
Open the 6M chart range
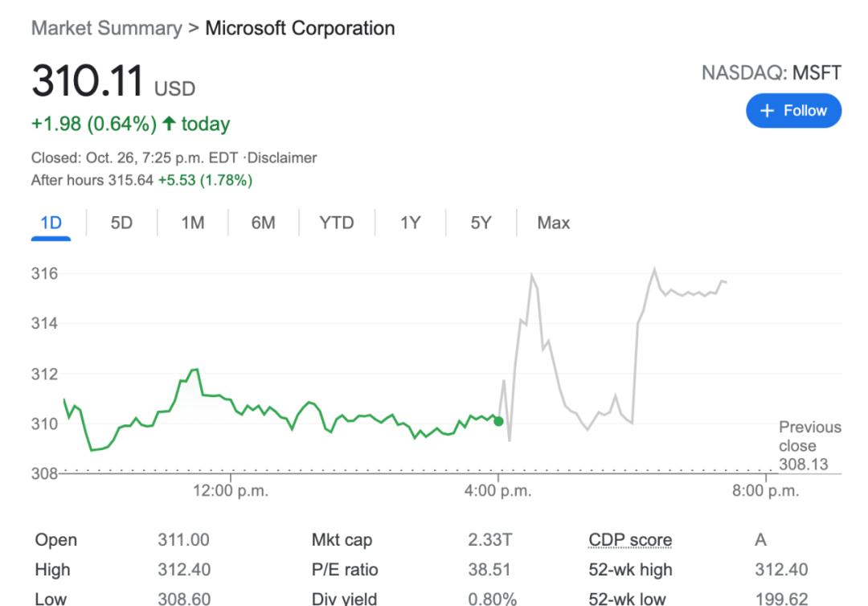pyautogui.click(x=263, y=223)
